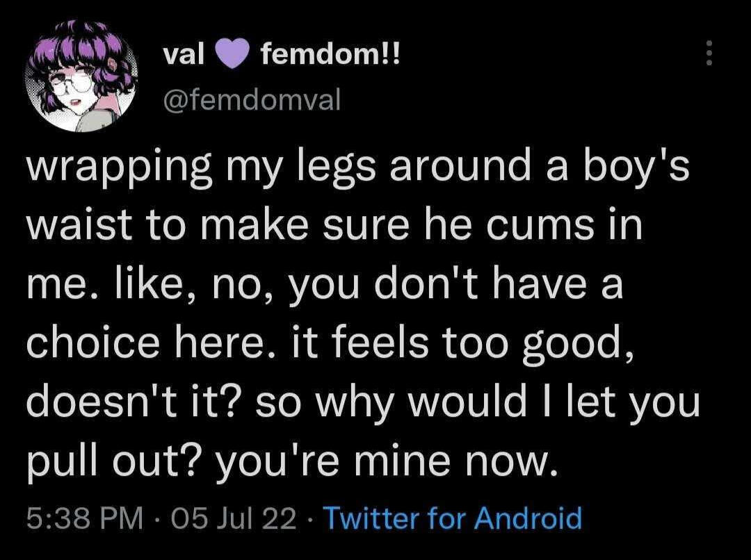
Task: Click the display name "val"
Action: pyautogui.click(x=182, y=54)
